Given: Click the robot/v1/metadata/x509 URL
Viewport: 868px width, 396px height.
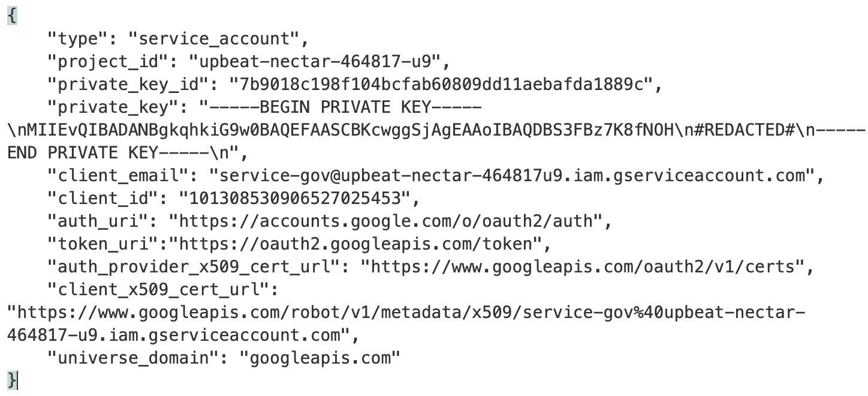Looking at the screenshot, I should coord(405,313).
